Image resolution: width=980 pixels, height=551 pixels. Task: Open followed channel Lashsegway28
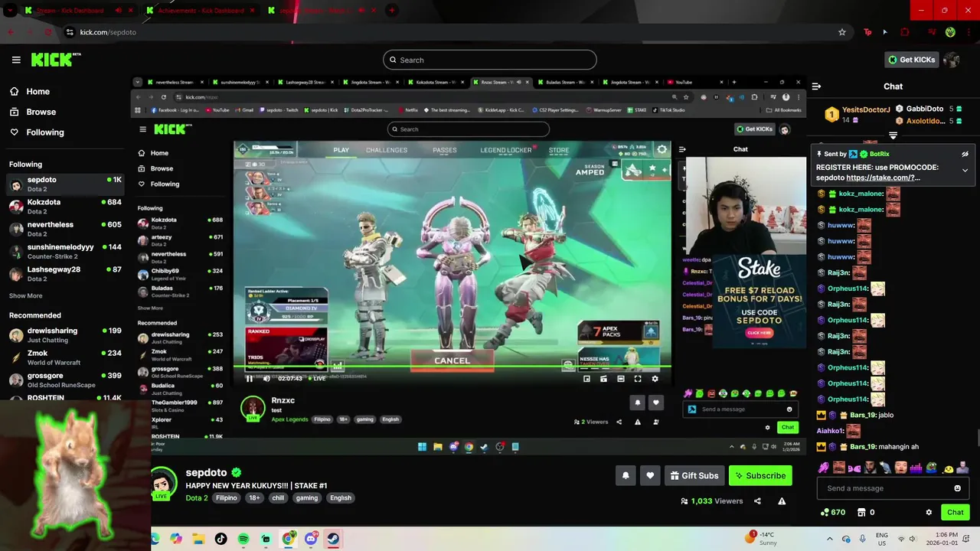point(65,273)
